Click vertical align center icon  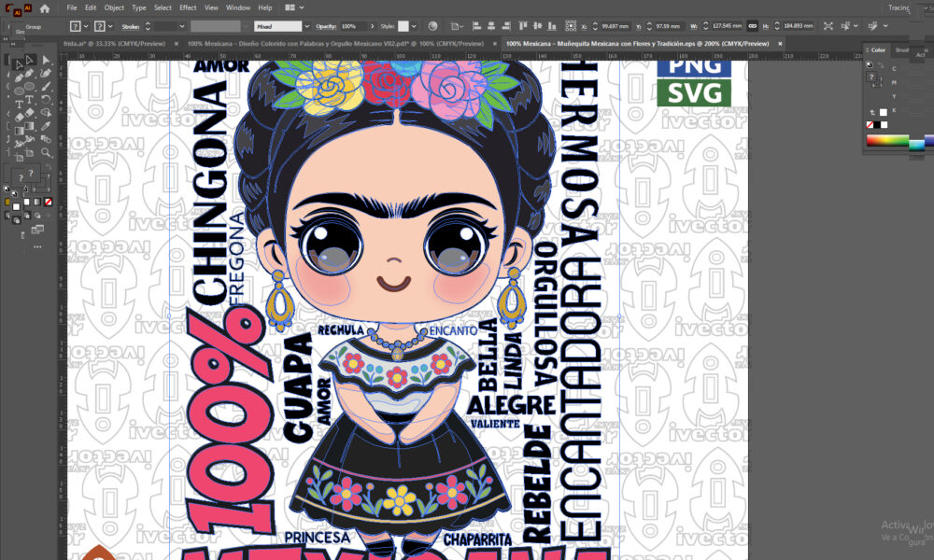click(537, 26)
